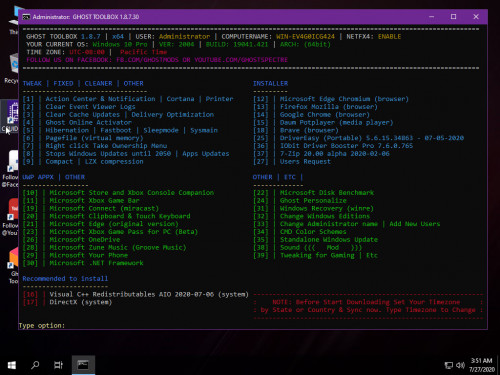Click 'Tweaking for Gaming' text
500x375 pixels.
317,255
